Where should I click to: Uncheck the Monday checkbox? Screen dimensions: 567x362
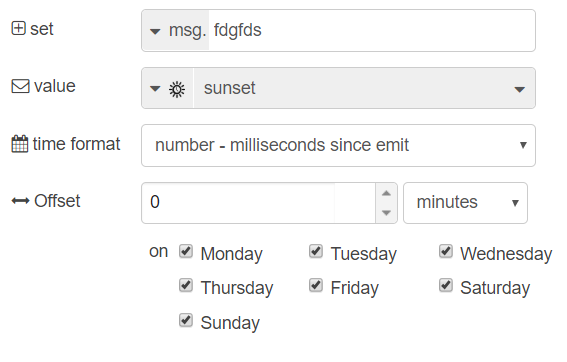coord(186,251)
